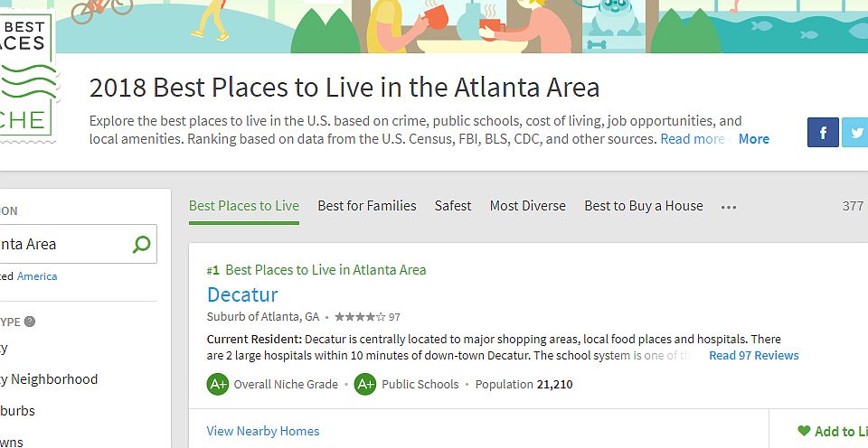Open the Most Diverse tab

click(527, 206)
